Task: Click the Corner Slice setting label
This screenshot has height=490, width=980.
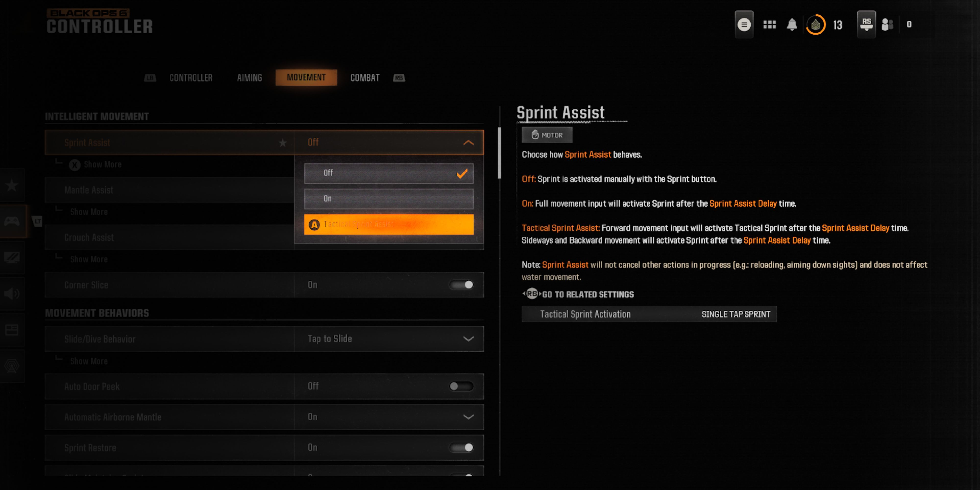Action: click(x=86, y=285)
